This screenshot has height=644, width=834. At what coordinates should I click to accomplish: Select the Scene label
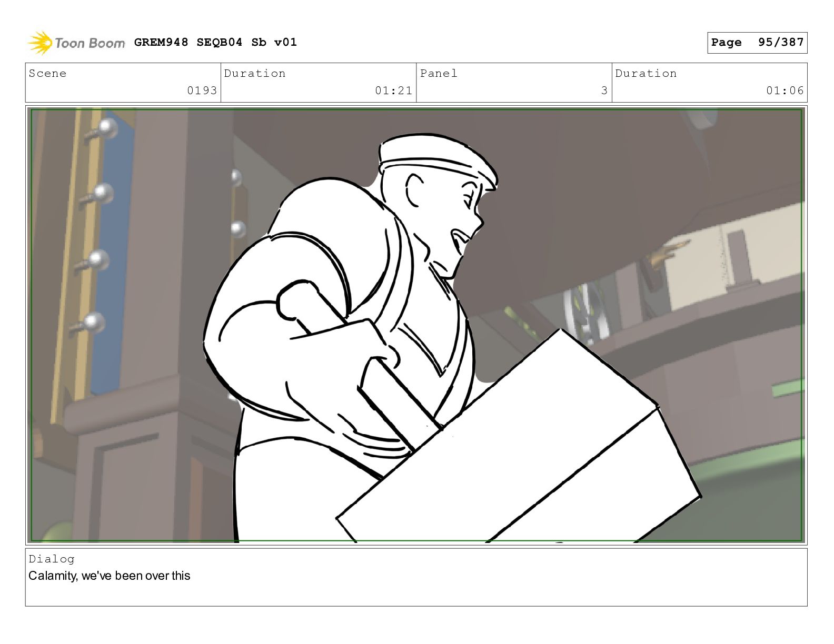tap(48, 73)
